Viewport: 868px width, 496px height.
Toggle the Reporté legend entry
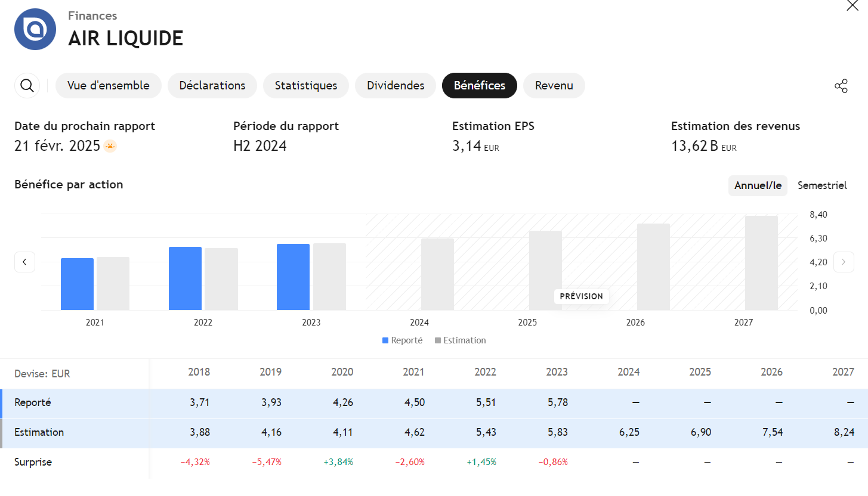coord(403,340)
